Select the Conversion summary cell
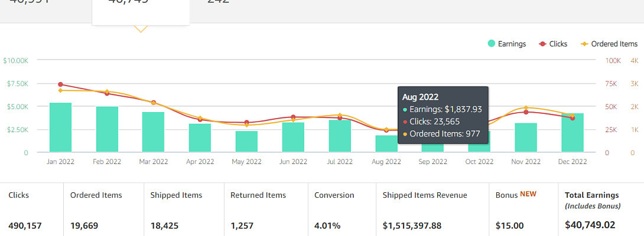 [342, 210]
